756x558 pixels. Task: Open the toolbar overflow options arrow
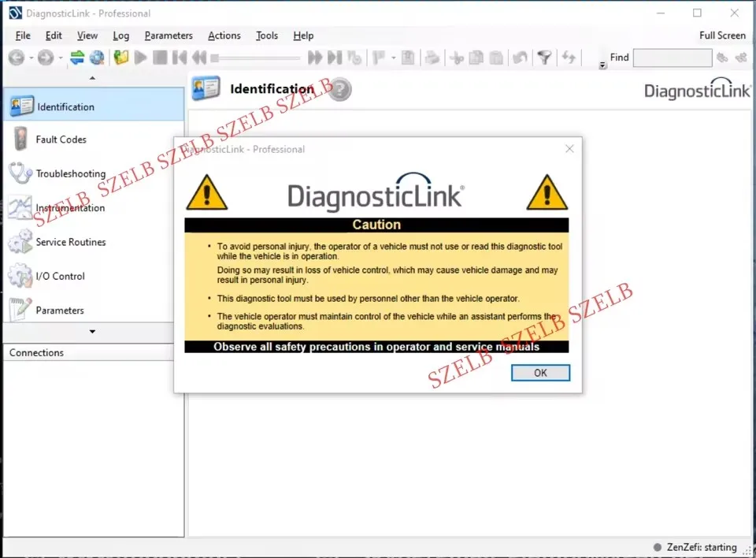point(602,65)
